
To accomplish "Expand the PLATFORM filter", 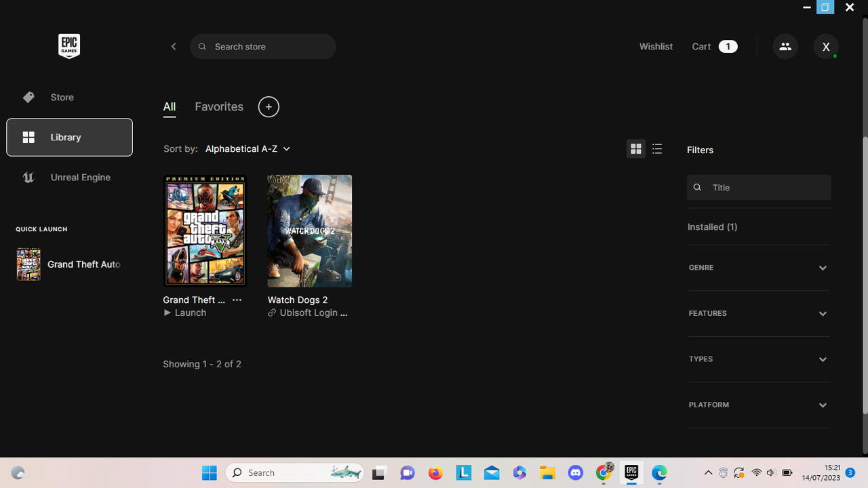I will 759,405.
